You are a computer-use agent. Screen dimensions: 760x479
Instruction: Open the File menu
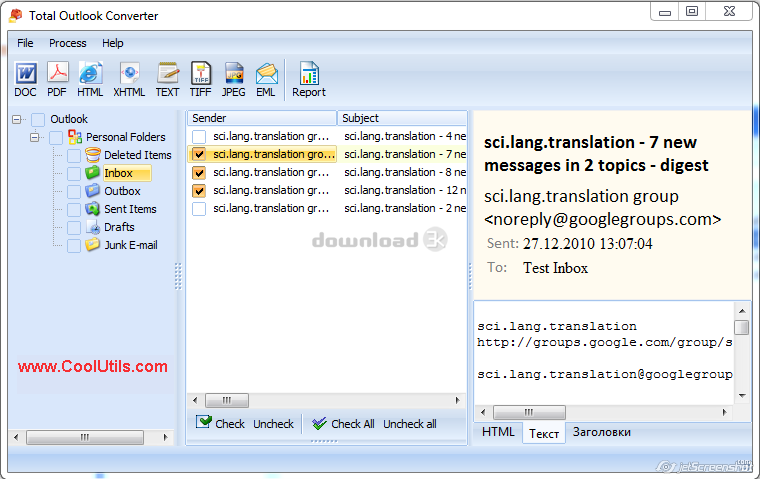coord(25,43)
